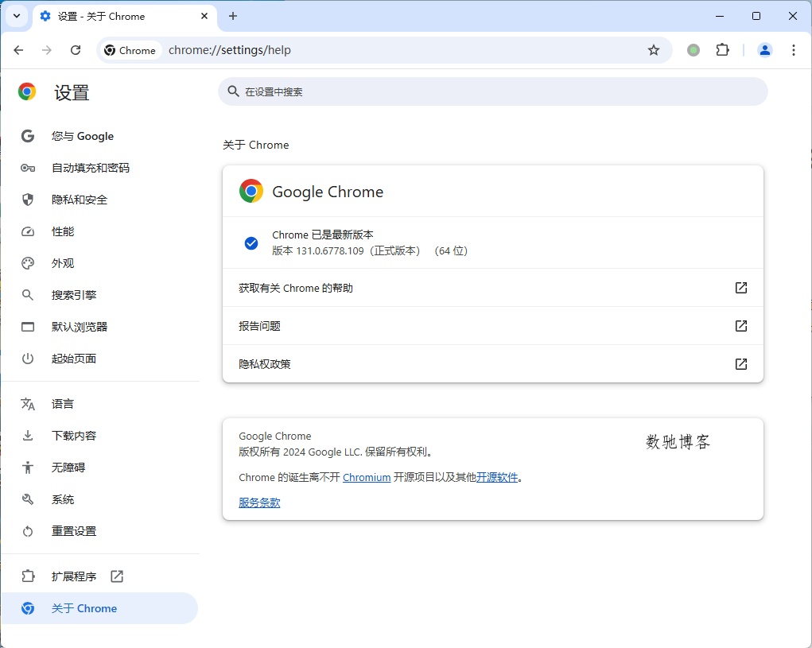Click the shield icon for privacy

(x=28, y=200)
